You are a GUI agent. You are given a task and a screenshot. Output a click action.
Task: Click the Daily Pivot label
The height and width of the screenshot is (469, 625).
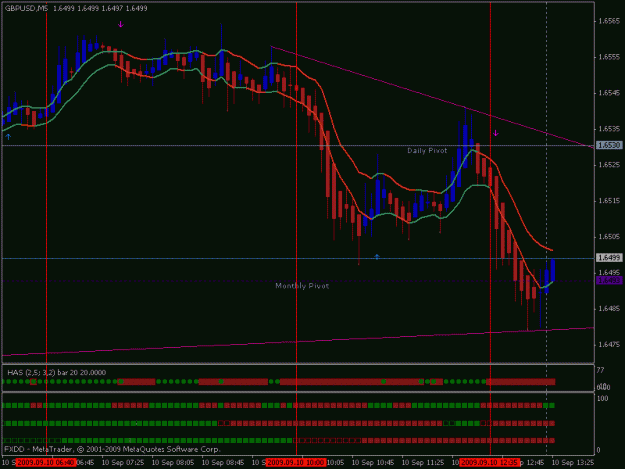[427, 151]
